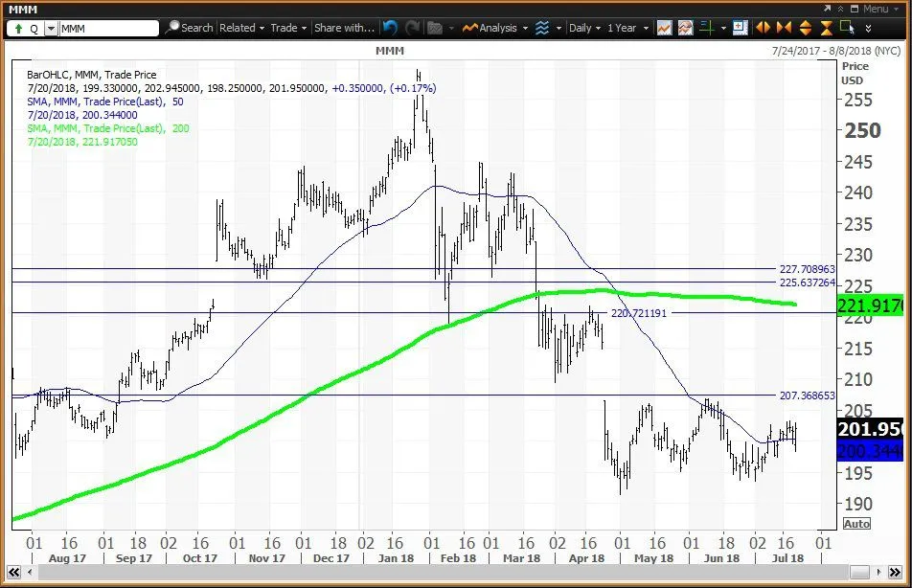The height and width of the screenshot is (588, 912).
Task: Click the Oct 17 month label on axis
Action: coord(199,558)
